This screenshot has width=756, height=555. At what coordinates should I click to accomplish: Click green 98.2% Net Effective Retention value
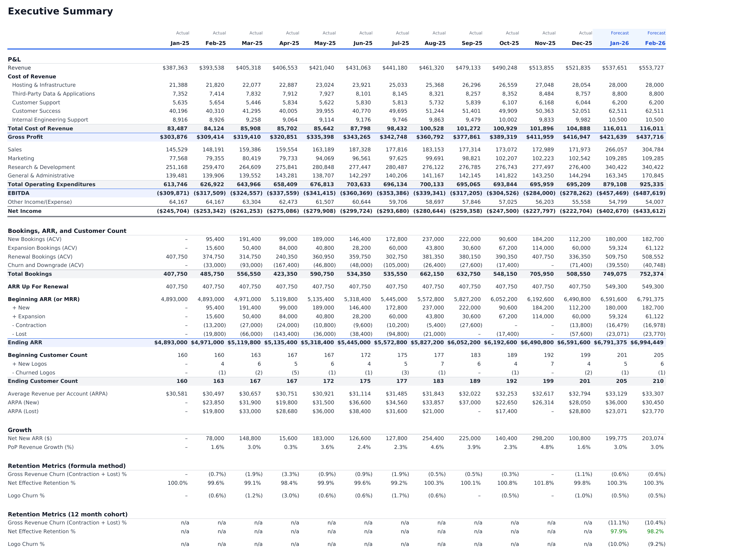click(x=655, y=531)
